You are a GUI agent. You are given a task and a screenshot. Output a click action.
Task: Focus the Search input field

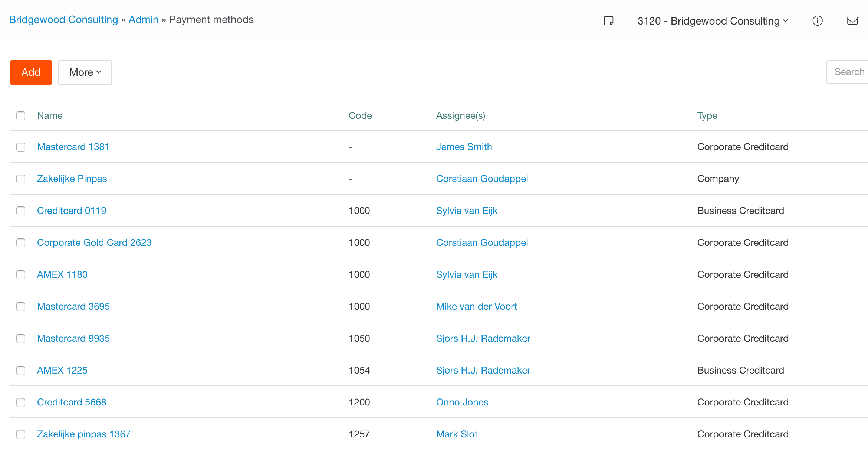[x=847, y=72]
